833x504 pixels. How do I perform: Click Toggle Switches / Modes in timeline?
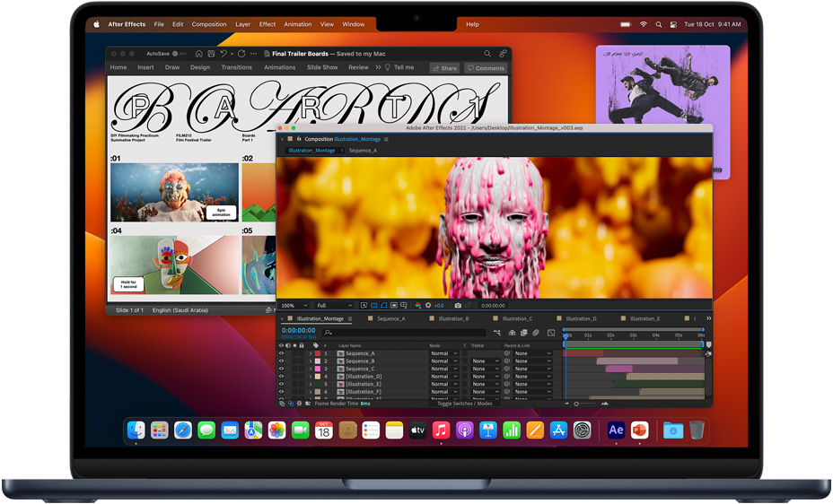[464, 404]
